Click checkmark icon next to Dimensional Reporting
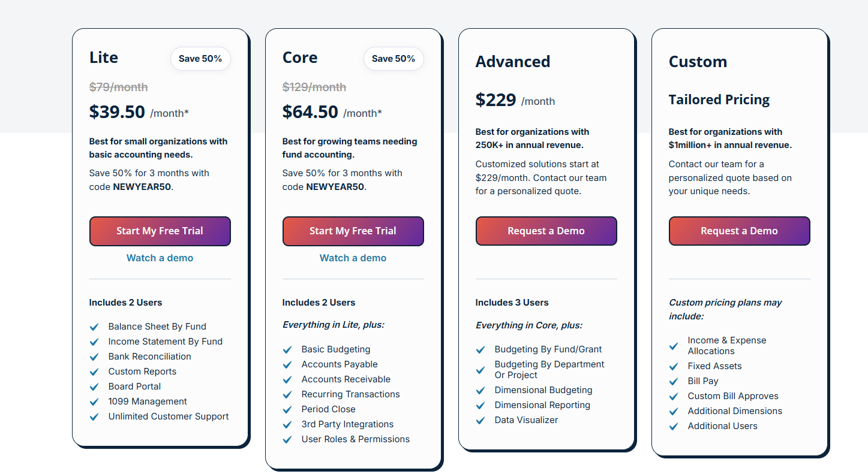The image size is (868, 474). click(x=480, y=405)
